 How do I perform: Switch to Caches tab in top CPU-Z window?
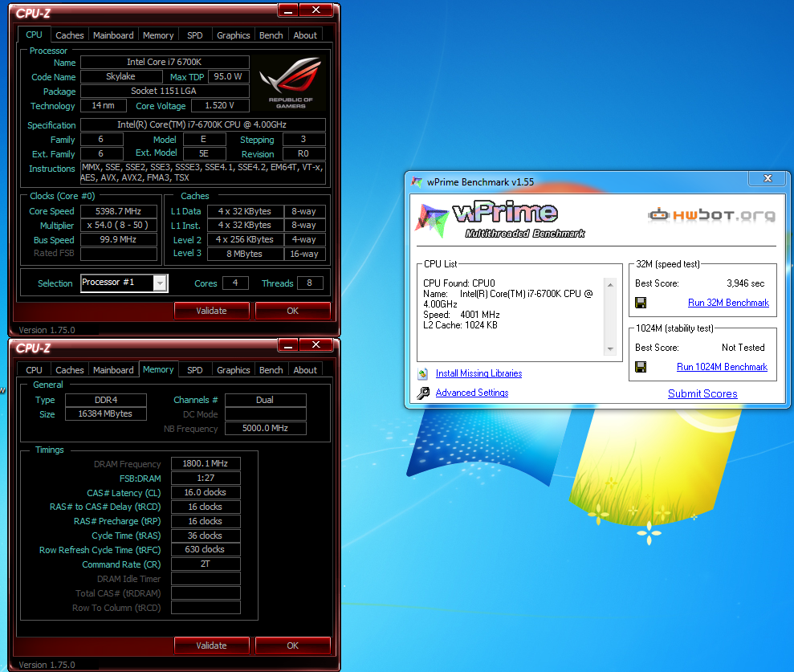[69, 35]
